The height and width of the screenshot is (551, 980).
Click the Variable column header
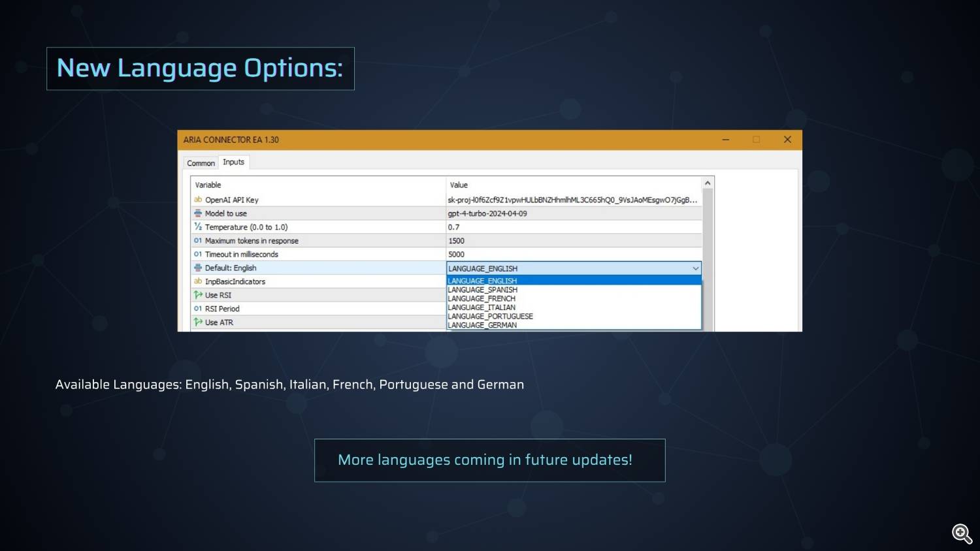pyautogui.click(x=208, y=185)
